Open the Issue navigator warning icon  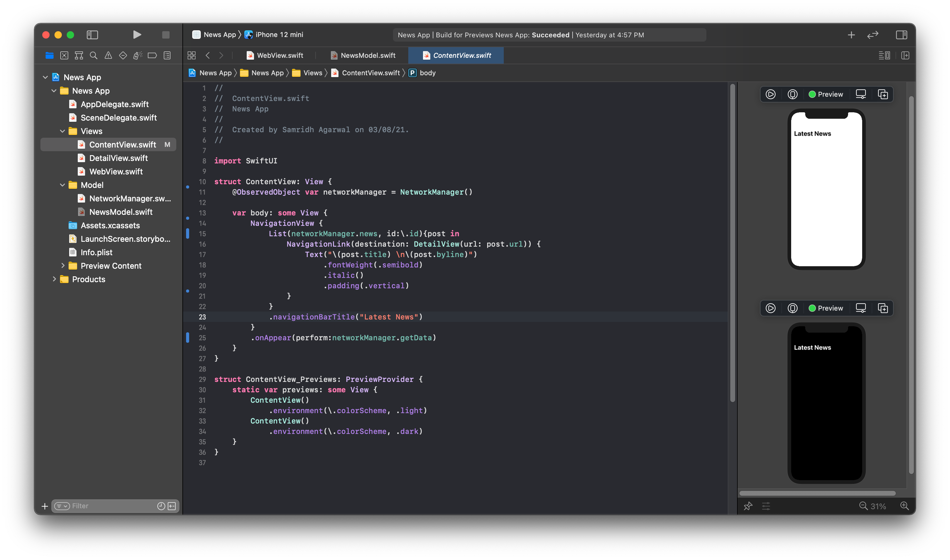click(109, 55)
